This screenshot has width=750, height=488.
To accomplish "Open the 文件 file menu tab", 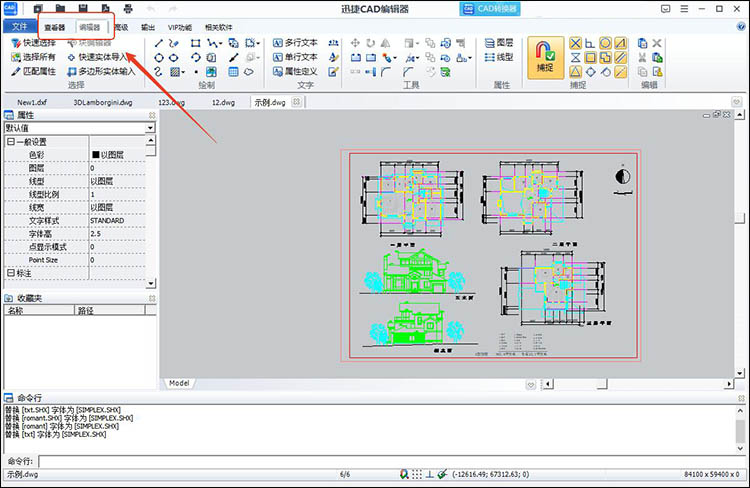I will (20, 27).
